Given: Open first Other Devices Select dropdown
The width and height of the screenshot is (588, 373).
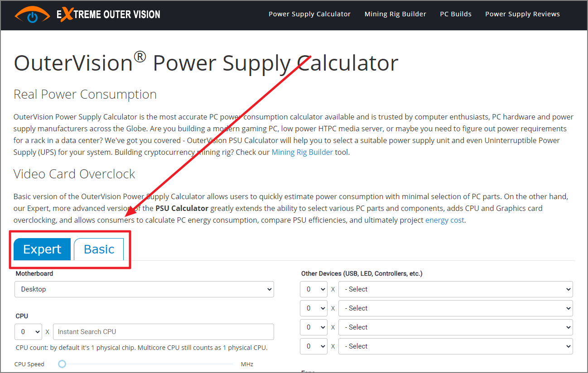Looking at the screenshot, I should [x=456, y=289].
